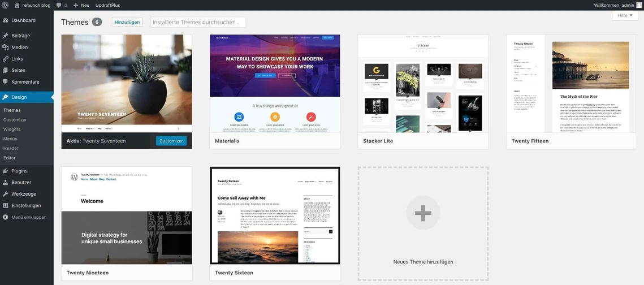Select the Twenty Fifteen theme thumbnail
The width and height of the screenshot is (644, 285).
(x=571, y=84)
